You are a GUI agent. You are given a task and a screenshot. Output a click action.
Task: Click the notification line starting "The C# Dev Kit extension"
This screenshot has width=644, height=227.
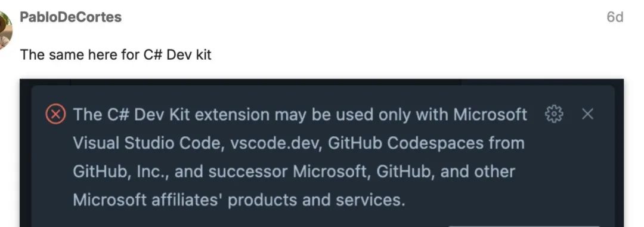pyautogui.click(x=300, y=114)
